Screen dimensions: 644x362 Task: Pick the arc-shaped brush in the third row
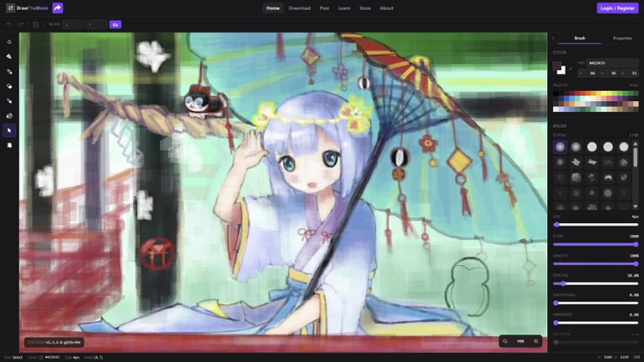click(608, 178)
